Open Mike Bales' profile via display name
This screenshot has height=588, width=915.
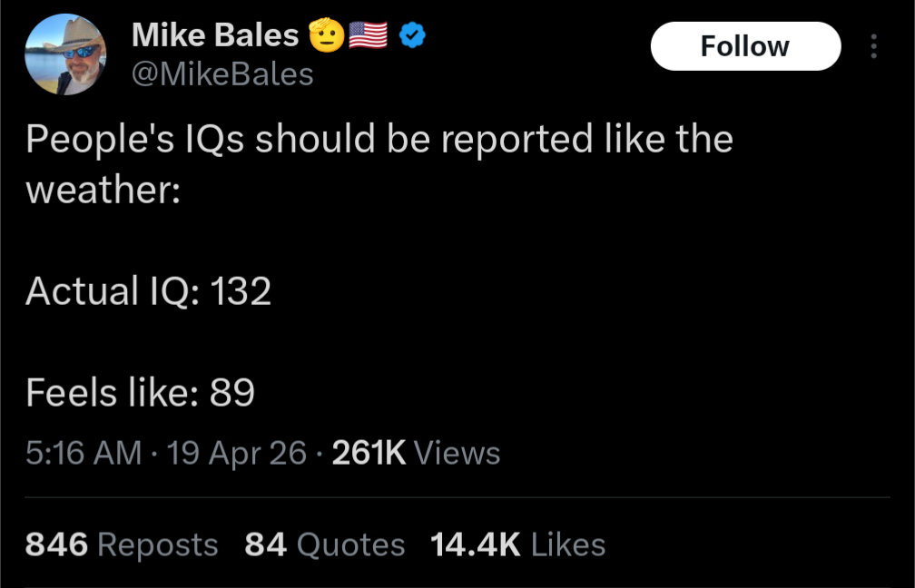click(214, 34)
